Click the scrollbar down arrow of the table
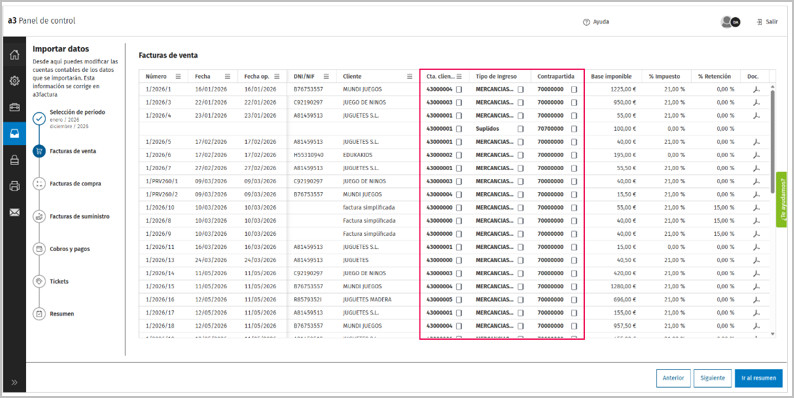 pos(772,334)
